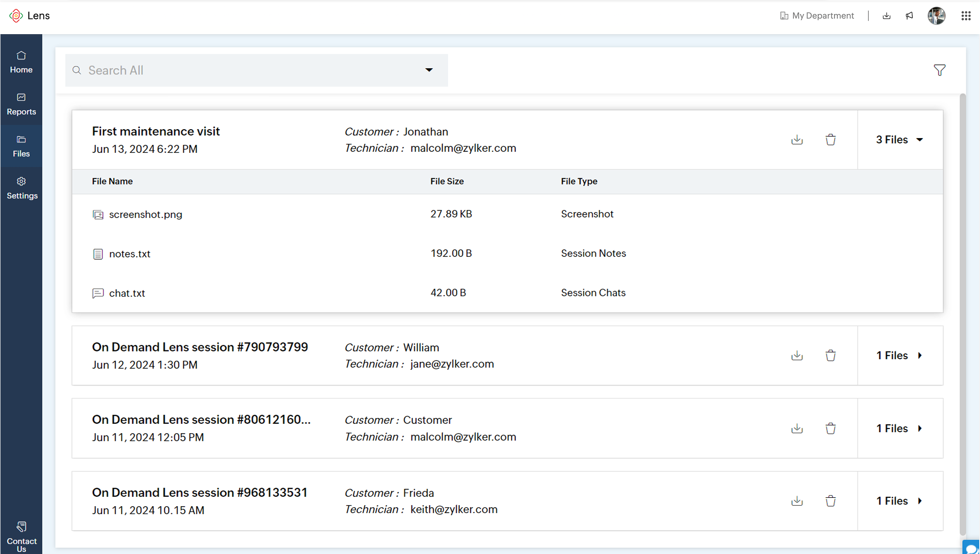Open the Settings sidebar section

21,188
